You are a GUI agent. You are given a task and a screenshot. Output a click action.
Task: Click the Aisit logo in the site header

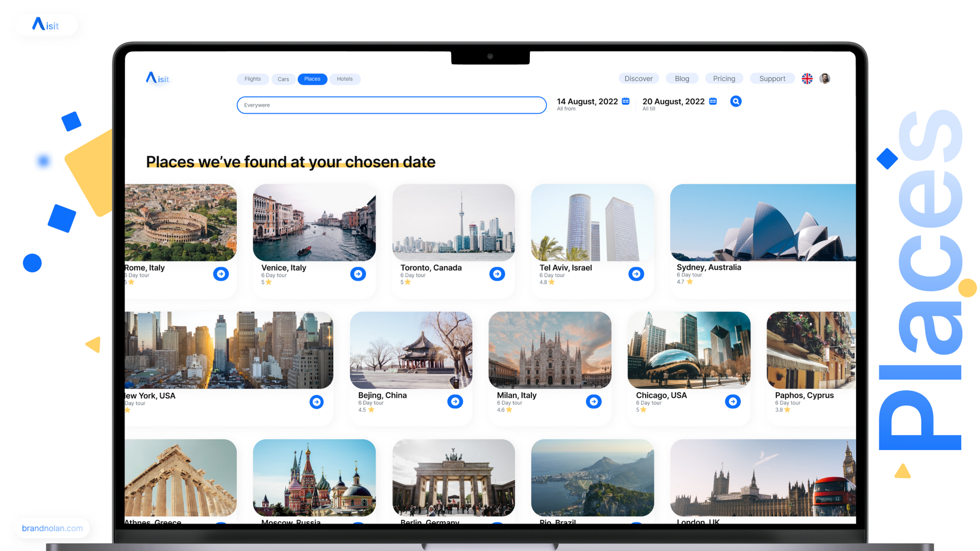click(x=157, y=78)
